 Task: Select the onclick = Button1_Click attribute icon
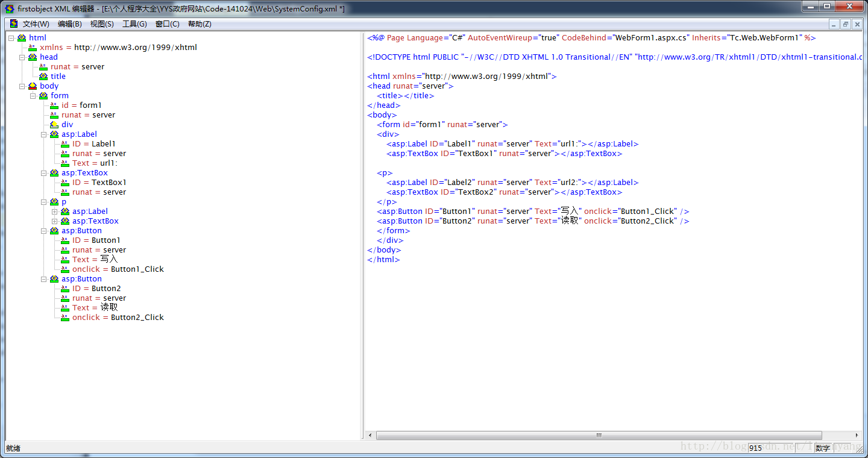65,269
